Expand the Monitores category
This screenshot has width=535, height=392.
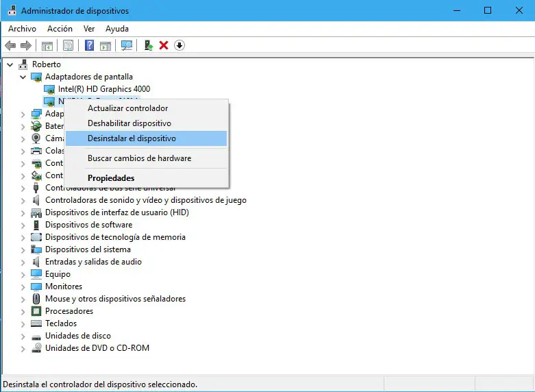click(23, 287)
